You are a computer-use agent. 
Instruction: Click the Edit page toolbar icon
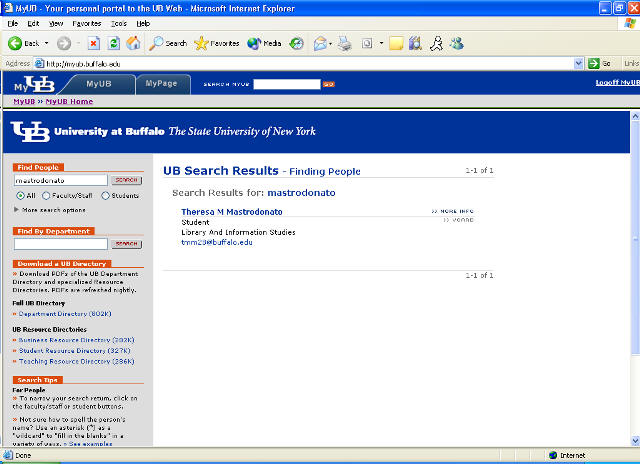(367, 43)
